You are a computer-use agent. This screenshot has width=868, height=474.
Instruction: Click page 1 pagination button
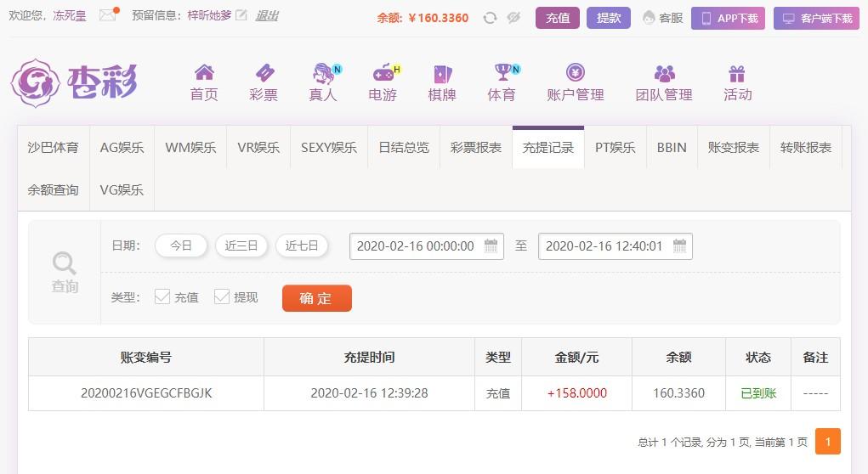827,442
